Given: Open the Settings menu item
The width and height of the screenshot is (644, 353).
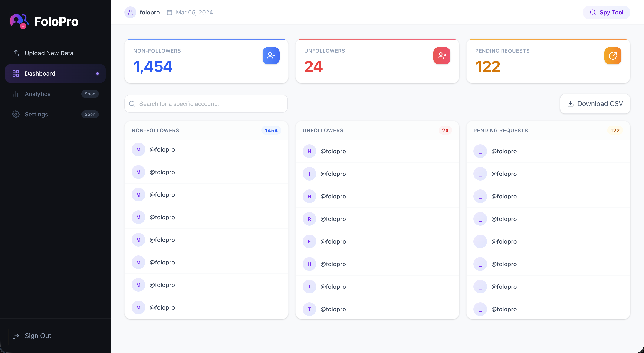Looking at the screenshot, I should point(55,115).
